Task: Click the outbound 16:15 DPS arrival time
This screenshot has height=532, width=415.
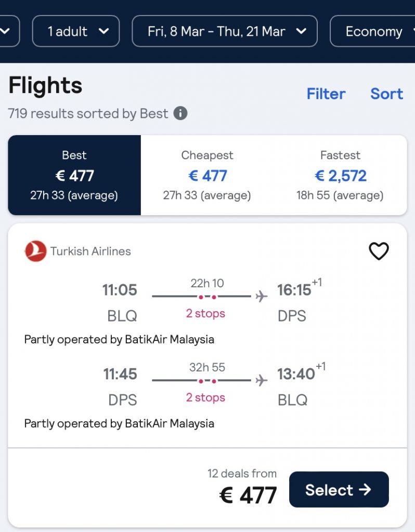Action: pyautogui.click(x=294, y=290)
